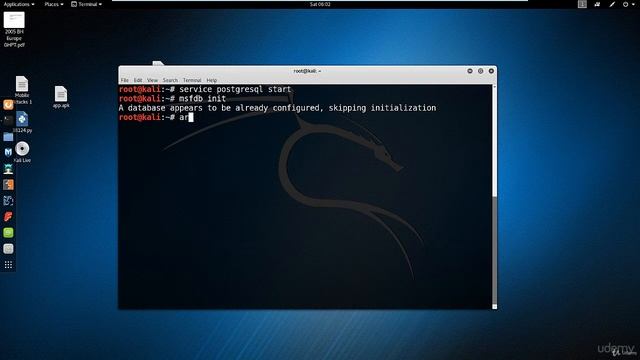Launch the orange browser icon in dock
Image resolution: width=640 pixels, height=360 pixels.
point(8,105)
